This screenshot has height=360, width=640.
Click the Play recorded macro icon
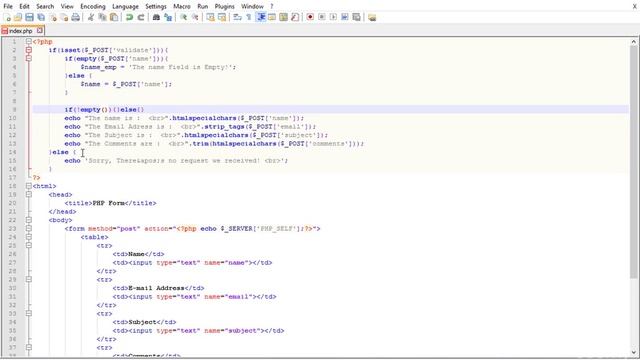[333, 17]
